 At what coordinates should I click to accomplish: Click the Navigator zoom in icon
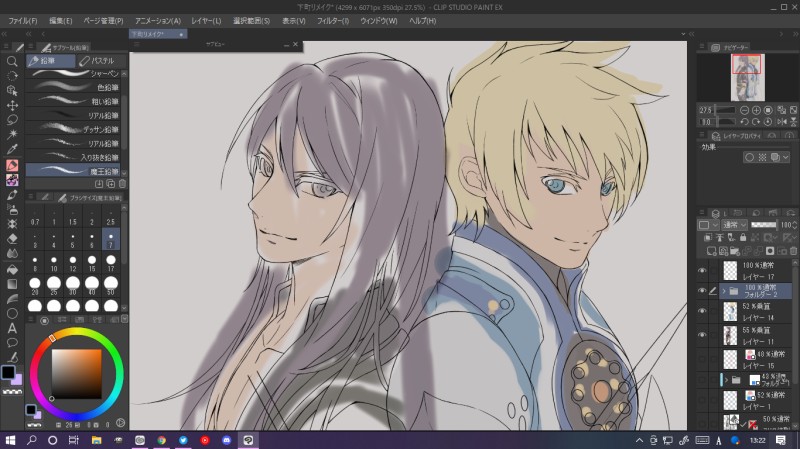click(x=756, y=110)
